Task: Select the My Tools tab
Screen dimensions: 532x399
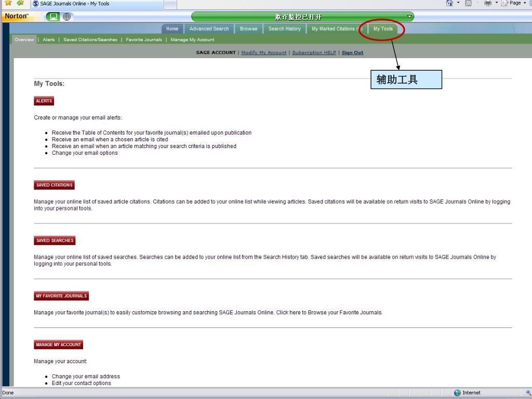Action: click(x=383, y=29)
